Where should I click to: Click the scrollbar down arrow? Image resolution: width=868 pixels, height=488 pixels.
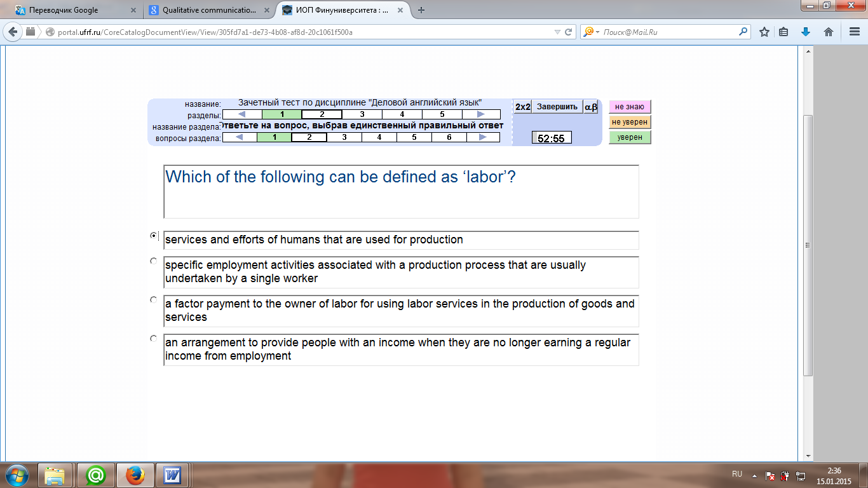tap(808, 456)
